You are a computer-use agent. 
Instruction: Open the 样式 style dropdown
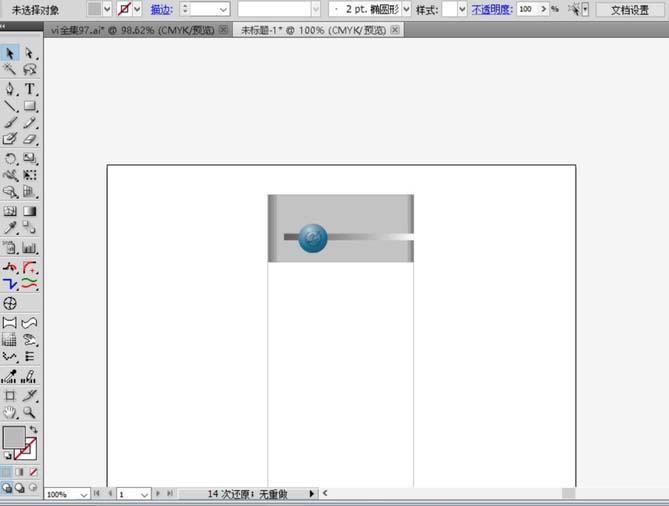[462, 9]
